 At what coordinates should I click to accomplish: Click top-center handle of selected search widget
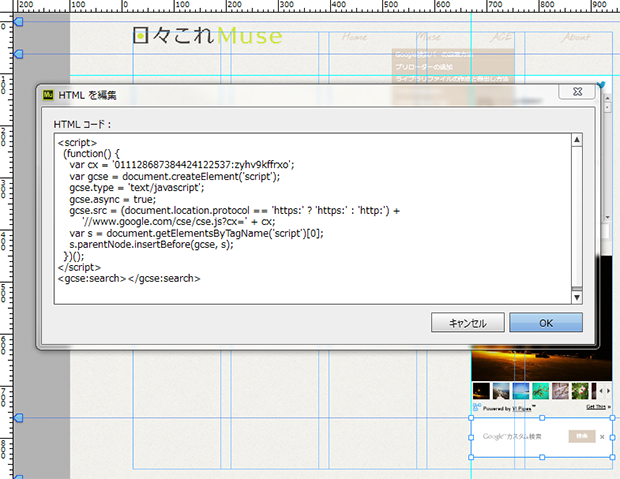click(542, 418)
